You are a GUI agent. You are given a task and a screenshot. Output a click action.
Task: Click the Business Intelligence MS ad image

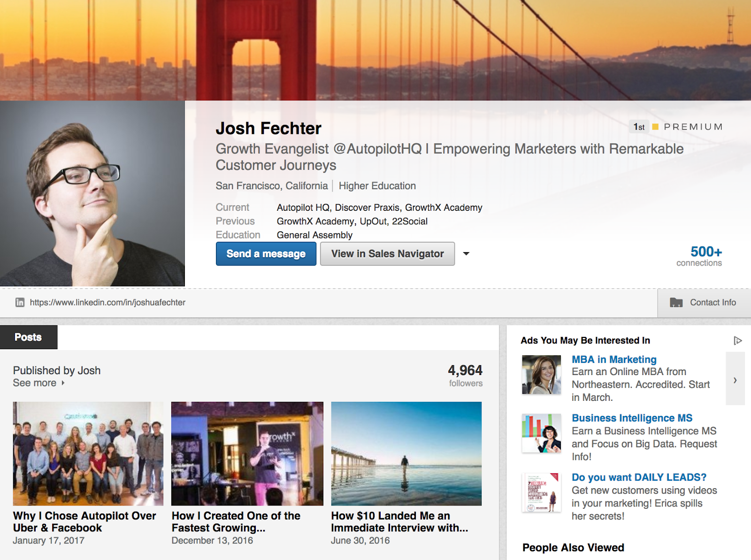coord(542,433)
